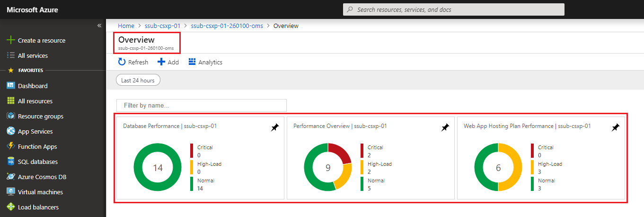Click the ssub-csxp-01 breadcrumb link

(x=162, y=26)
